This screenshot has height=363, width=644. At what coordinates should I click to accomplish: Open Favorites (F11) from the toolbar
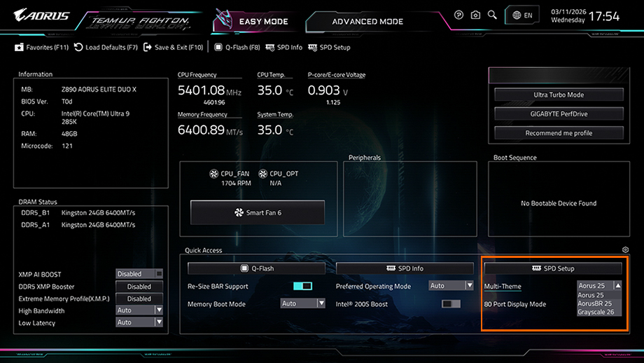42,48
